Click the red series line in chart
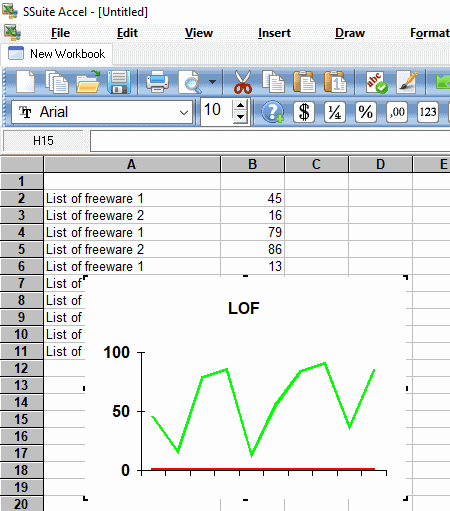450x511 pixels. pyautogui.click(x=263, y=469)
